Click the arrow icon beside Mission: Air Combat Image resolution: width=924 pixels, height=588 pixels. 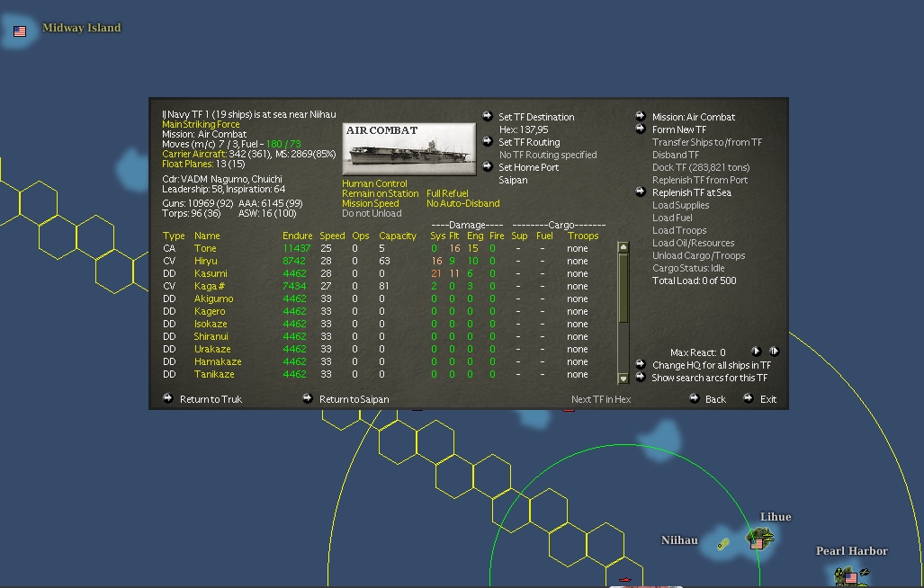(641, 116)
